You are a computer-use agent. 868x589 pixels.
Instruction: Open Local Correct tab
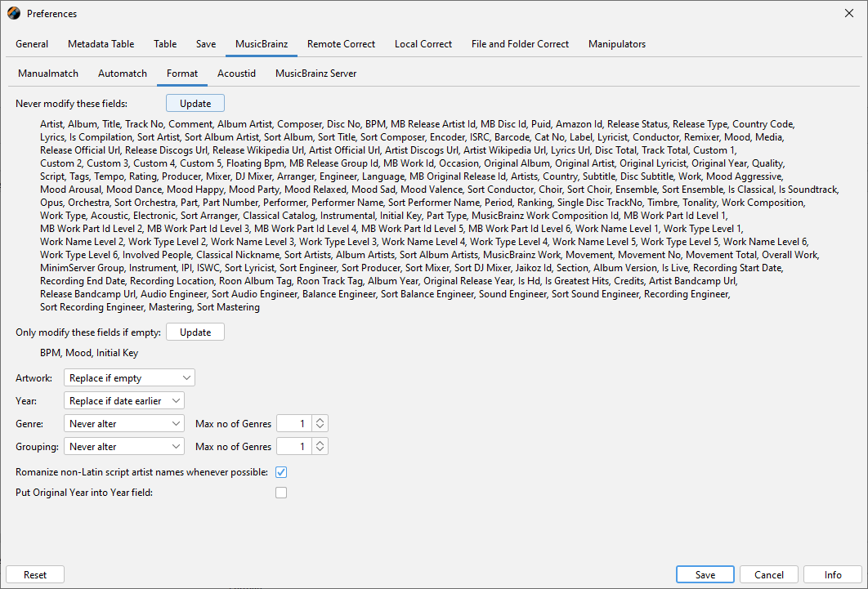(x=423, y=44)
